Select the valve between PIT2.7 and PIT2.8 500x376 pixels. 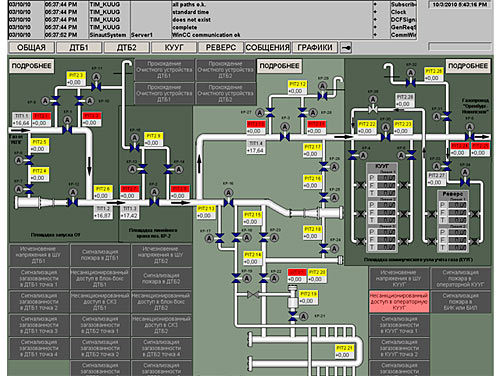(154, 202)
